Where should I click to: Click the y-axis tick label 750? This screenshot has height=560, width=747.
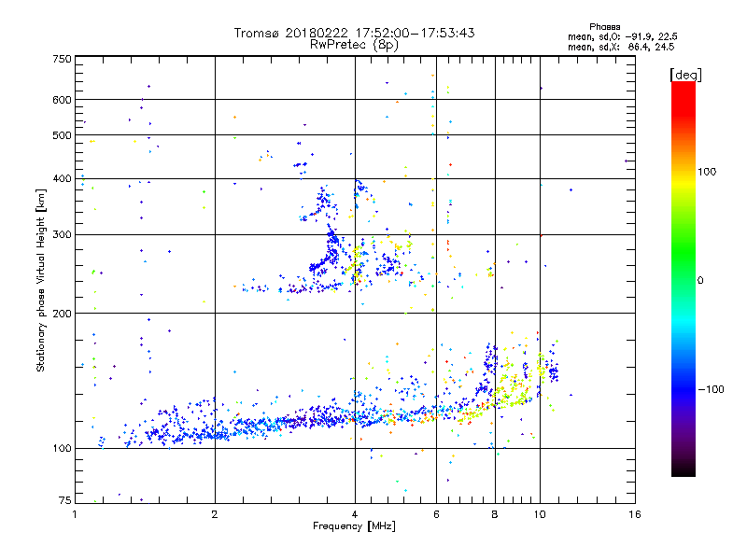click(62, 59)
